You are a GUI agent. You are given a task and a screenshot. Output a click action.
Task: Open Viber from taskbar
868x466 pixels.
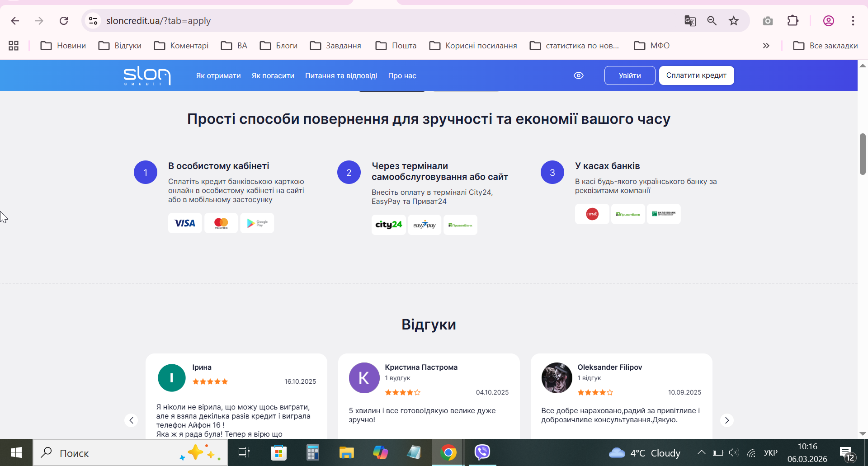coord(482,452)
